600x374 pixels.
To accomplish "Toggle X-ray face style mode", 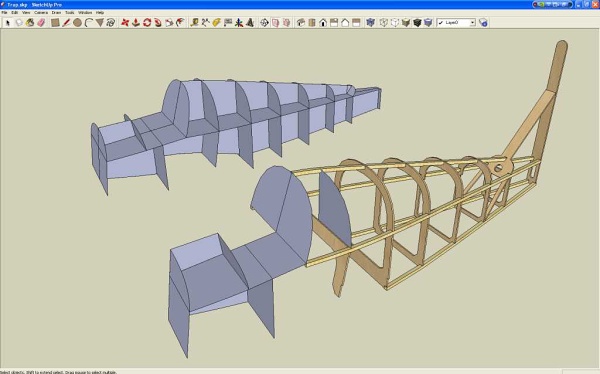I will pos(370,23).
